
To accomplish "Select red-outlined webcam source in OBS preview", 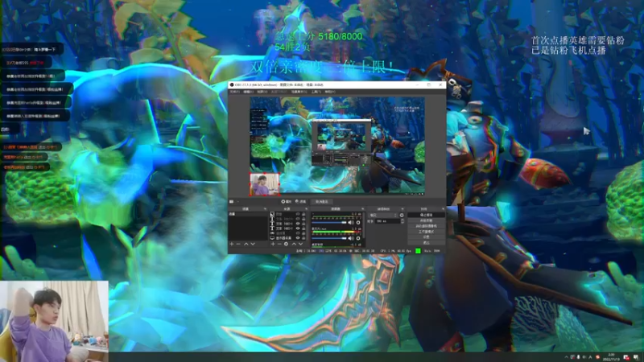I will point(265,184).
